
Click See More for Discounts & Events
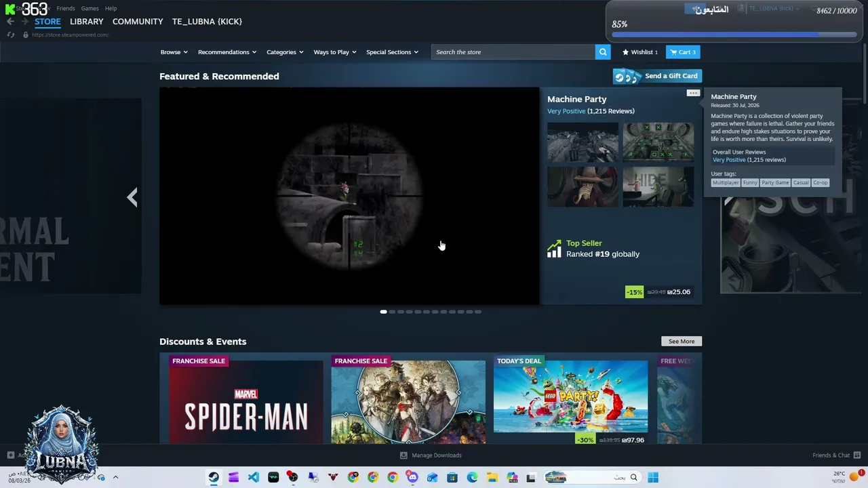click(682, 342)
